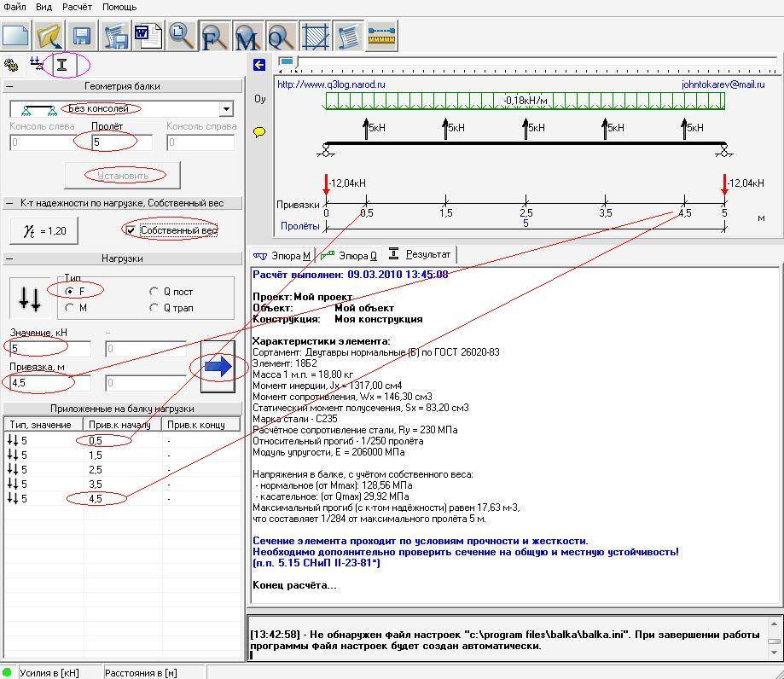The width and height of the screenshot is (784, 679).
Task: Click the Тип, значение column header
Action: pyautogui.click(x=44, y=425)
